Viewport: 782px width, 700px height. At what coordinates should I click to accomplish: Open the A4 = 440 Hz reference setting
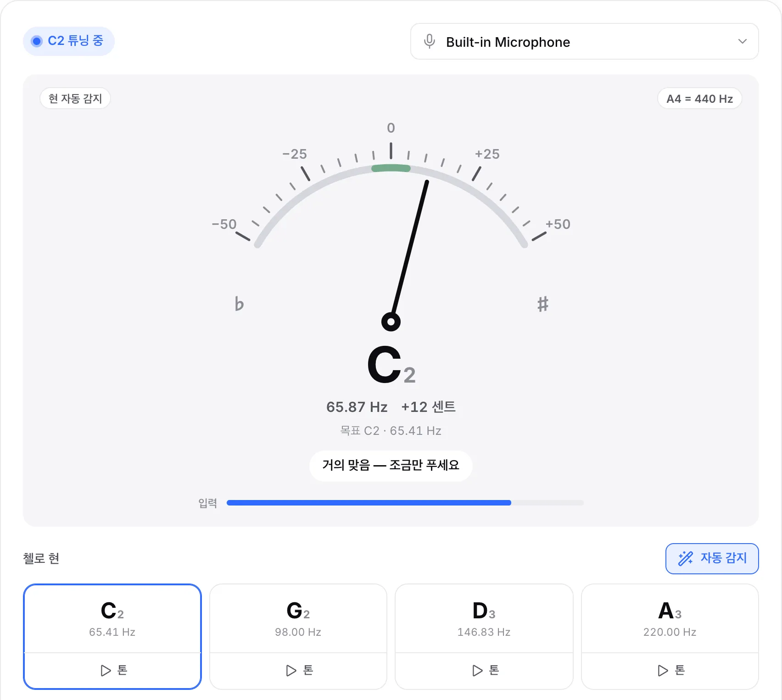click(699, 99)
